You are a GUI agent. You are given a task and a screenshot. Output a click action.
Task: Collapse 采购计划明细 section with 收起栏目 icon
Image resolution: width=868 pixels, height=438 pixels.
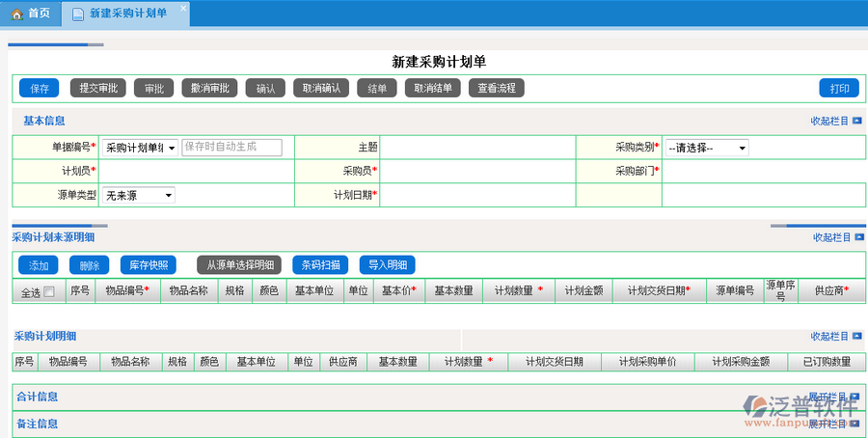tap(856, 337)
